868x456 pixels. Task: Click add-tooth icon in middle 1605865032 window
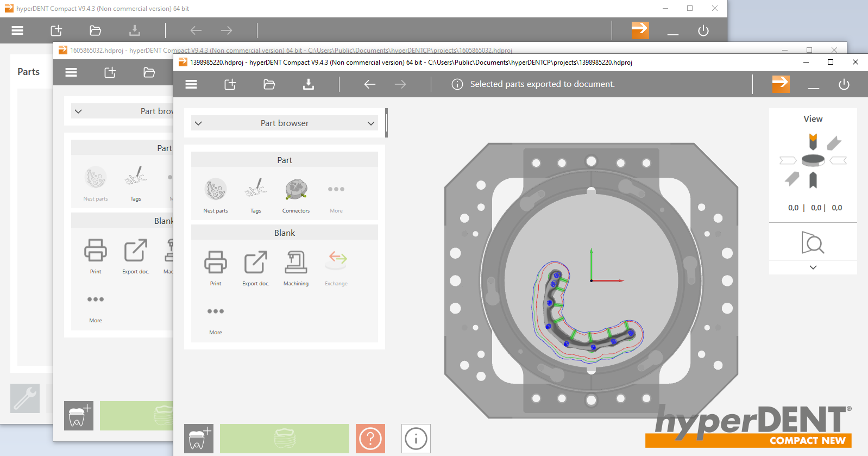point(79,416)
